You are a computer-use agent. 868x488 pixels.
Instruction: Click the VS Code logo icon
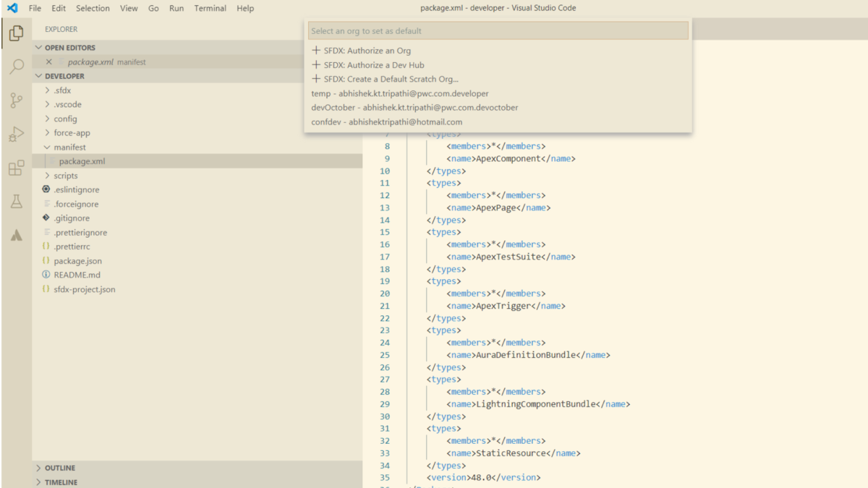[12, 8]
